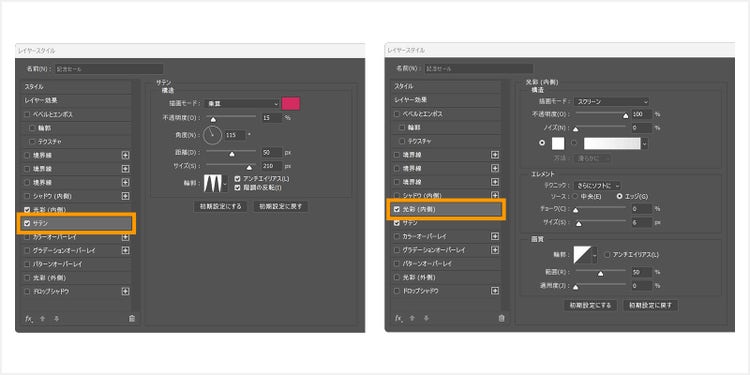Screen dimensions: 750x375
Task: Click plus icon beside ドロップシャドウ in right dialog
Action: click(x=495, y=291)
